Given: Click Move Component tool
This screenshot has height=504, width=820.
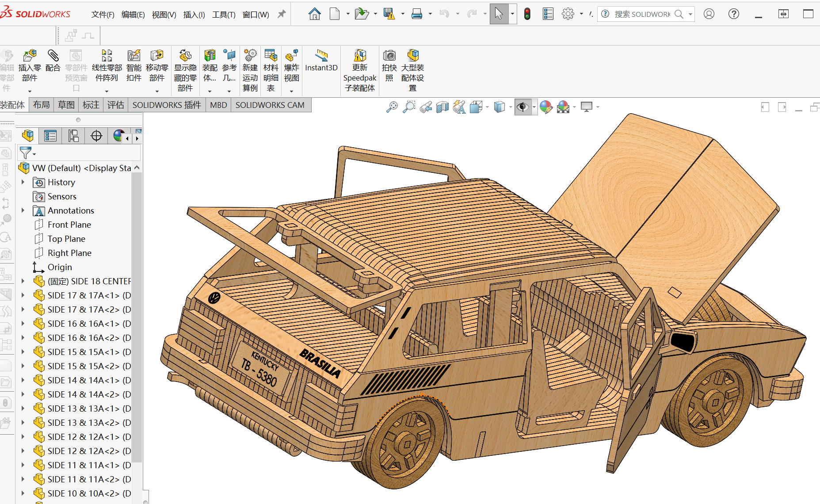Looking at the screenshot, I should tap(157, 65).
